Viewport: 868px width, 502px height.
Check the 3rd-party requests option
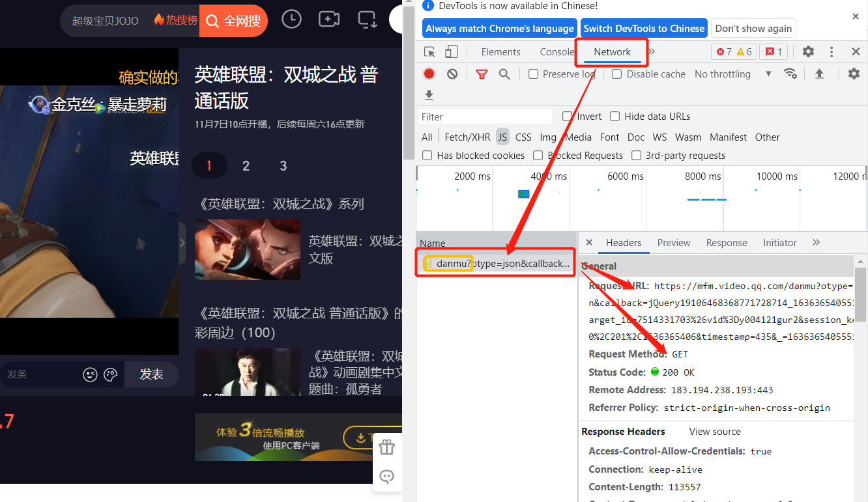tap(636, 156)
